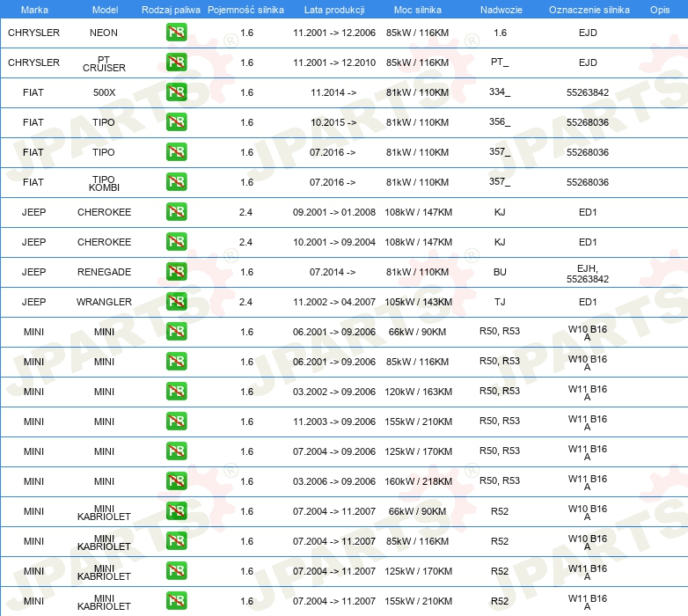Click the fuel icon in the Chrysler Neon row

176,33
